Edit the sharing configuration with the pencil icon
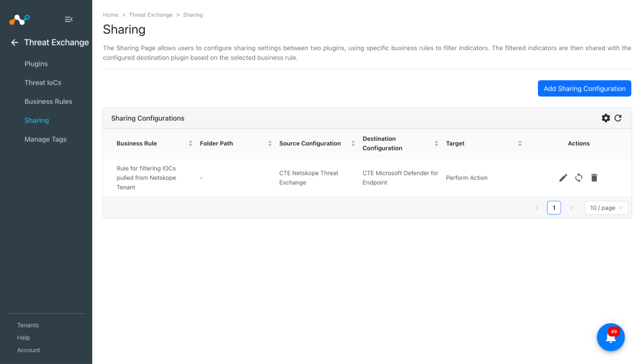Image resolution: width=642 pixels, height=364 pixels. point(563,177)
